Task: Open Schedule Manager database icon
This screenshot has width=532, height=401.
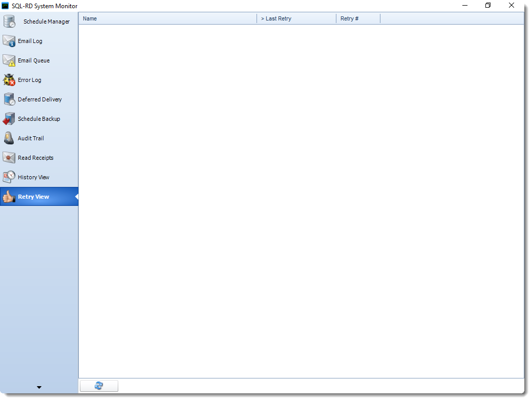Action: coord(9,22)
